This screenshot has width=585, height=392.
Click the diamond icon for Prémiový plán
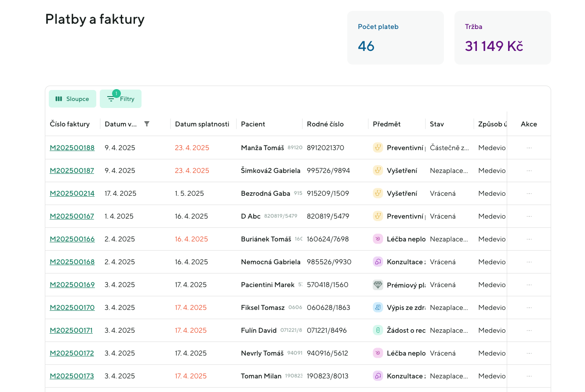point(378,285)
